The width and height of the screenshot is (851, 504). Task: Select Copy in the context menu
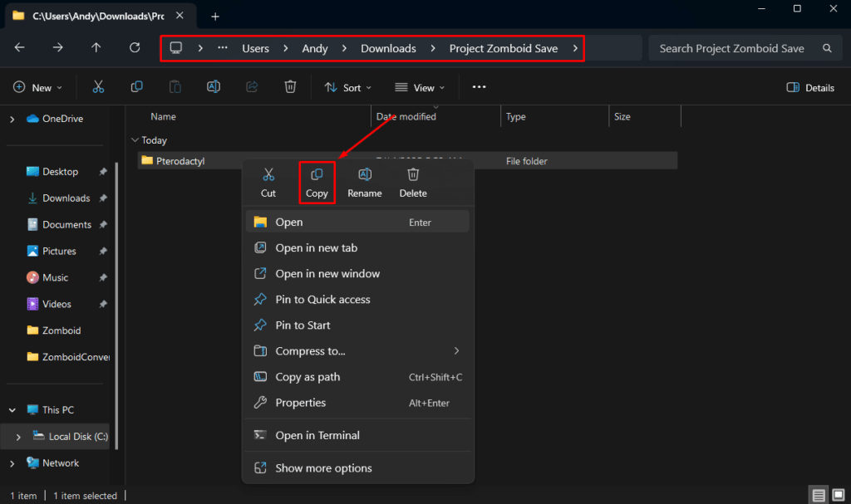317,183
